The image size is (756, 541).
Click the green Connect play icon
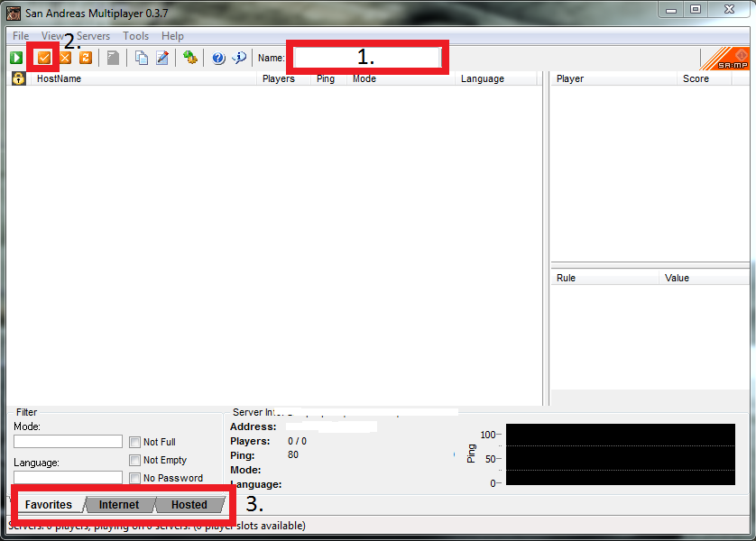pyautogui.click(x=16, y=58)
